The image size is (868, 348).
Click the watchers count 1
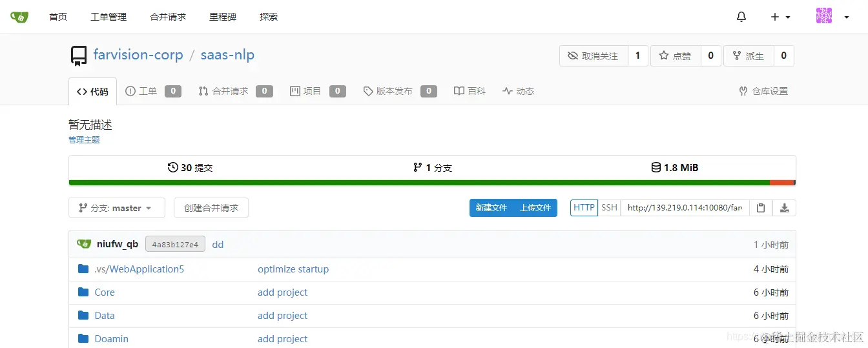click(638, 56)
